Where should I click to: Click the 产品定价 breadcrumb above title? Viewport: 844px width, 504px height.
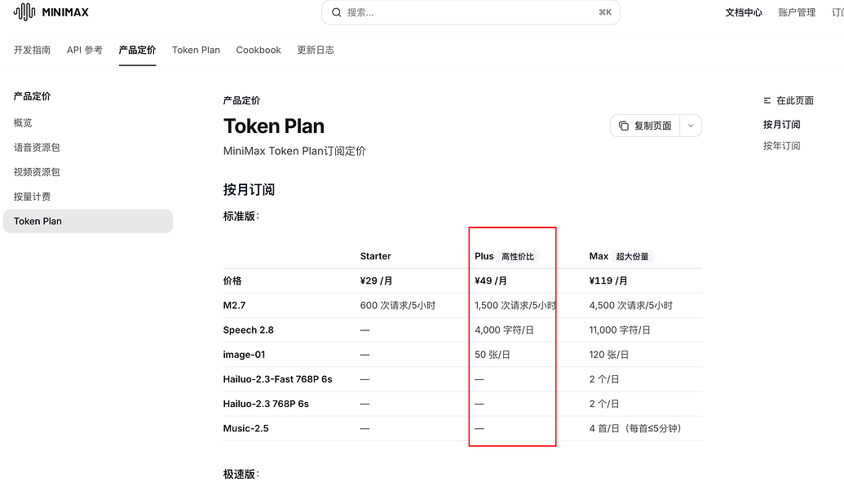[x=241, y=100]
